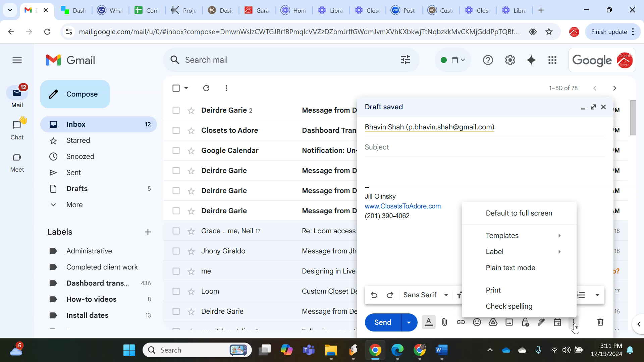Expand More in the left sidebar

tap(74, 205)
